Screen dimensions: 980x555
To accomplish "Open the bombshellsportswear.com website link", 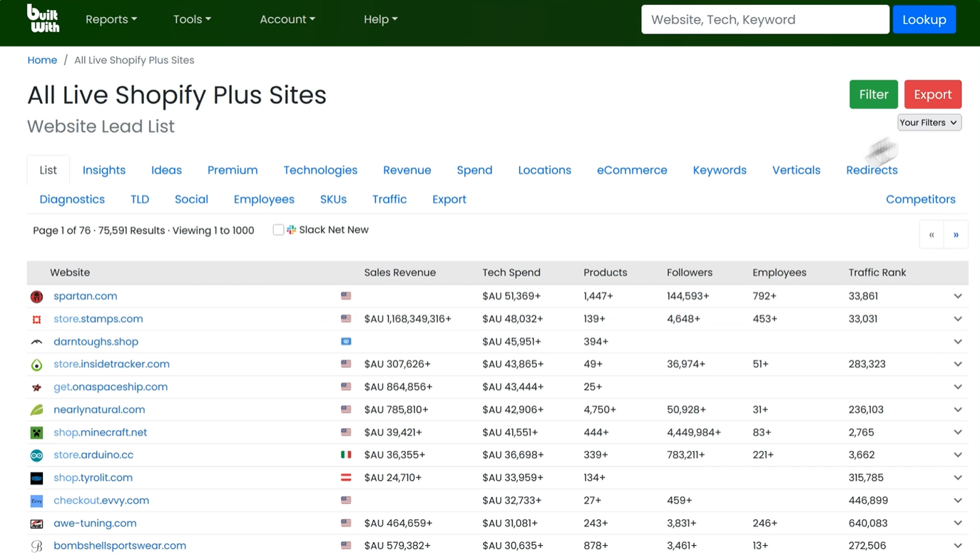I will [x=120, y=546].
